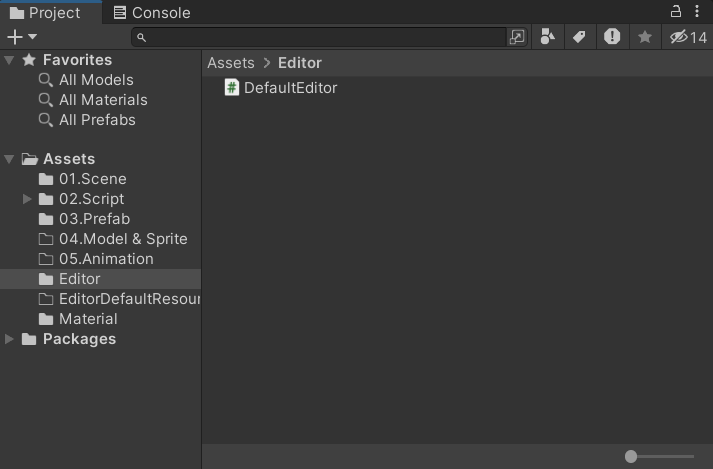Go to Assets in the breadcrumb path
This screenshot has width=713, height=469.
click(231, 63)
